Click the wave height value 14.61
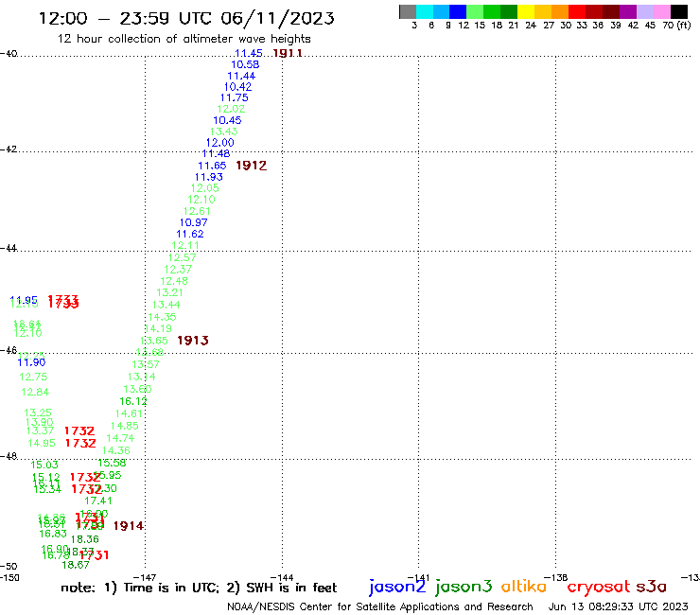The image size is (700, 615). point(129,413)
